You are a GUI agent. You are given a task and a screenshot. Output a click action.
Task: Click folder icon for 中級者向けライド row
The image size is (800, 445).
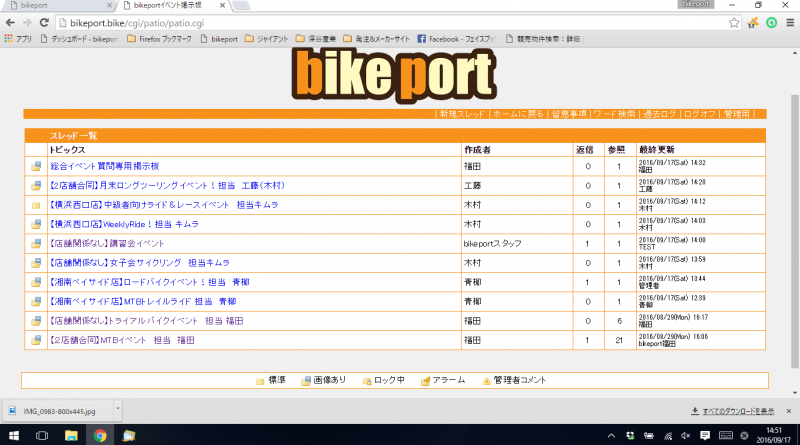coord(36,205)
